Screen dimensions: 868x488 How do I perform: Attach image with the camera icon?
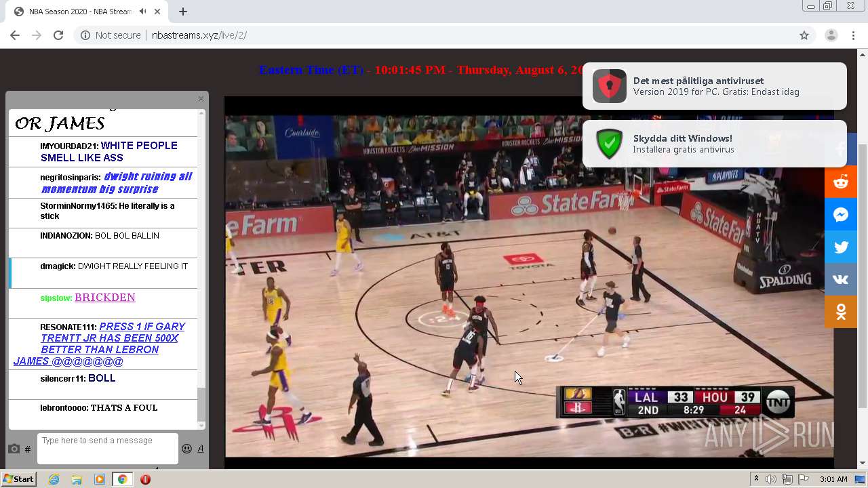coord(14,449)
